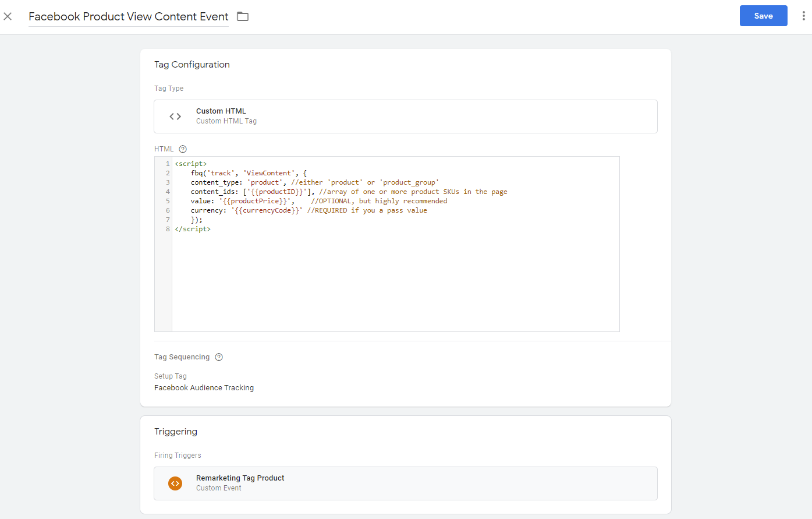The width and height of the screenshot is (812, 519).
Task: Open the three-dot more actions menu
Action: tap(803, 16)
